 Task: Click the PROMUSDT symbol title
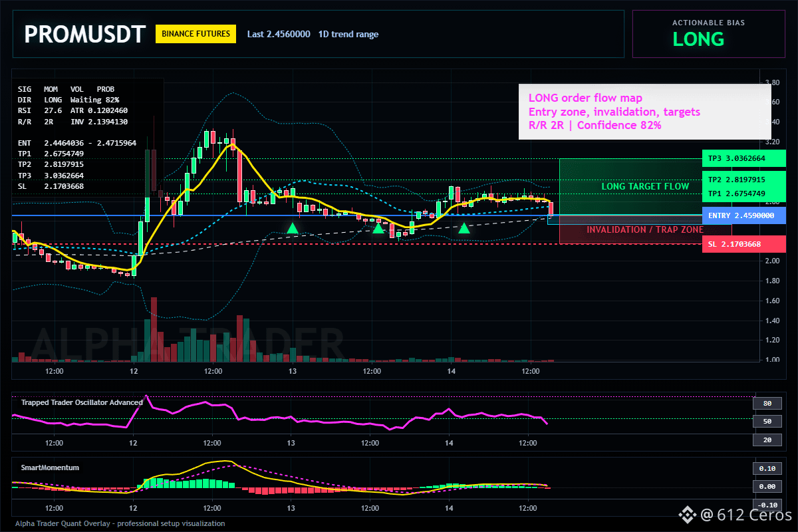[x=84, y=35]
